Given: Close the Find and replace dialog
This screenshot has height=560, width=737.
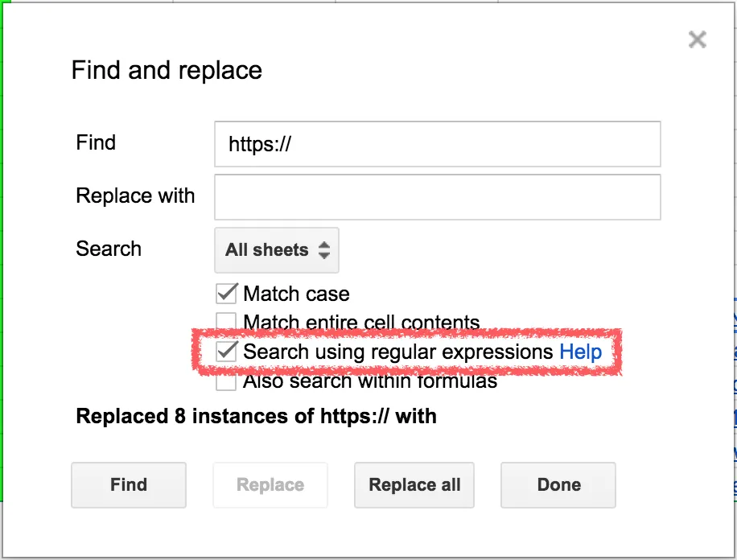Looking at the screenshot, I should (x=697, y=39).
